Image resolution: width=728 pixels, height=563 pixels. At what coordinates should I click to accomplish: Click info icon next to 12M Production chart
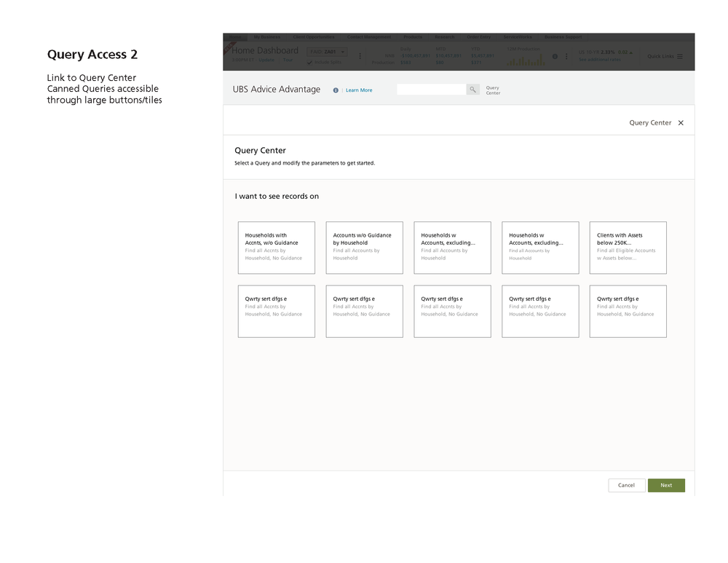pyautogui.click(x=555, y=56)
